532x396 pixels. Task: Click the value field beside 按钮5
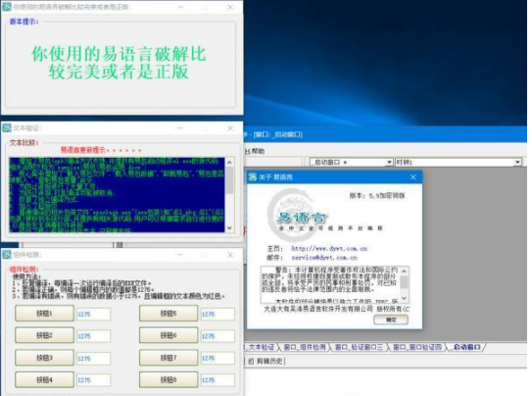(218, 315)
